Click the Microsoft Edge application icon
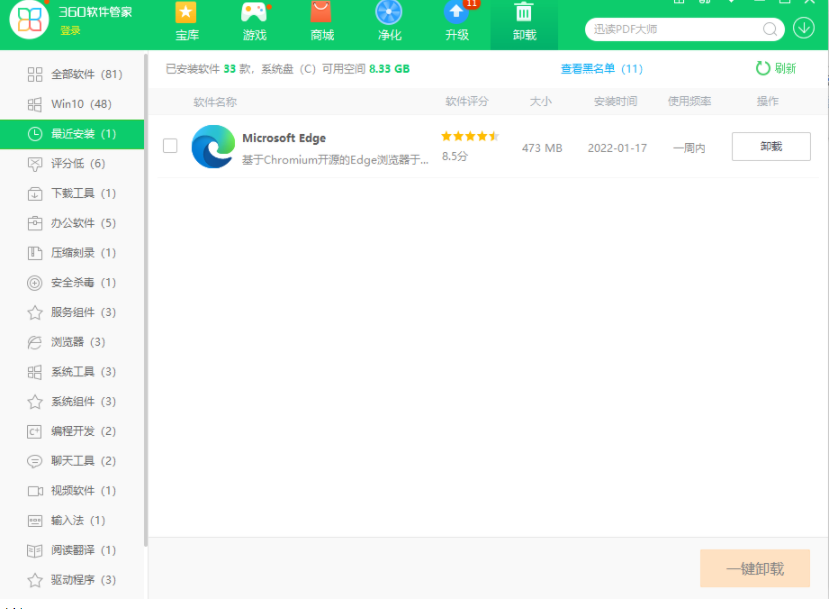Viewport: 829px width, 609px height. coord(211,147)
